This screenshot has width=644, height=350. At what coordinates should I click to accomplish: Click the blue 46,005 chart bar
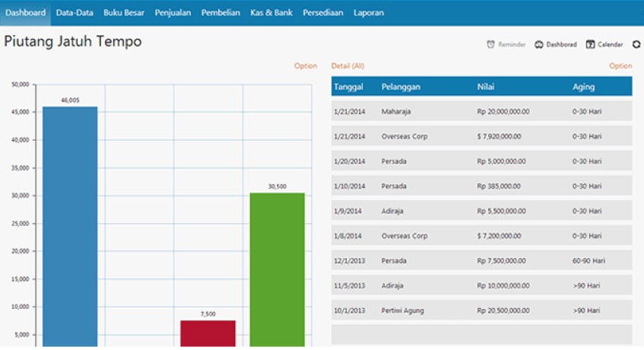tap(70, 228)
